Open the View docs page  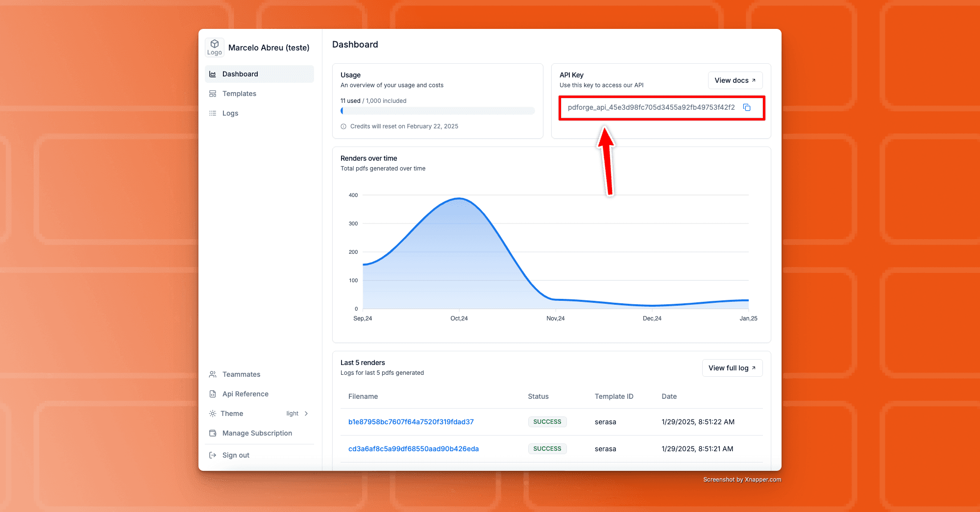tap(735, 80)
